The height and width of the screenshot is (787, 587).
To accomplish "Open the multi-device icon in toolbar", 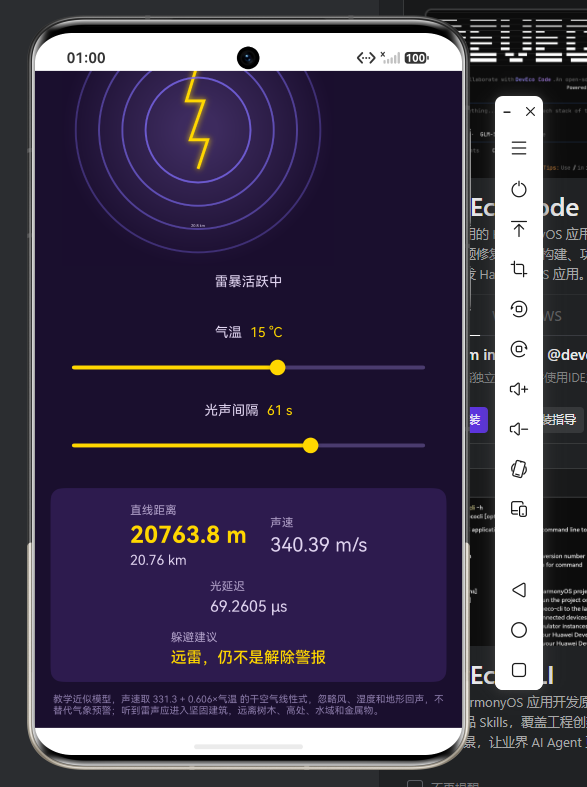I will click(x=519, y=509).
